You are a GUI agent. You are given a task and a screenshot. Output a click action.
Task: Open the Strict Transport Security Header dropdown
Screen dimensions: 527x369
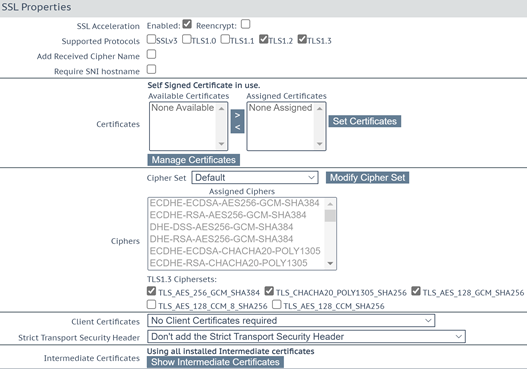(x=306, y=336)
